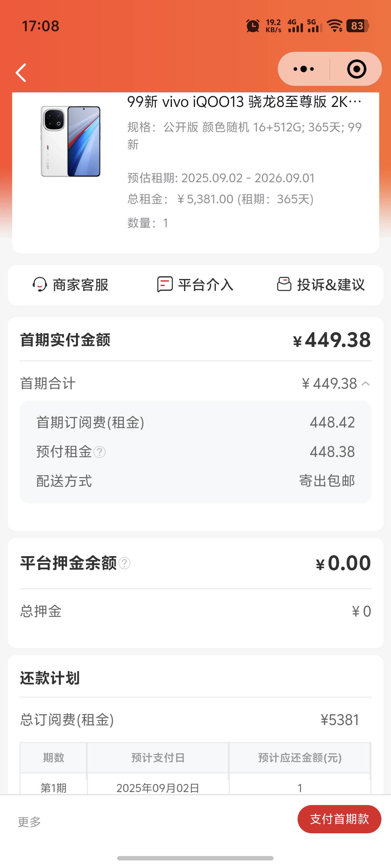
Task: Tap the mailbox icon for 投诉&建议
Action: click(x=284, y=284)
